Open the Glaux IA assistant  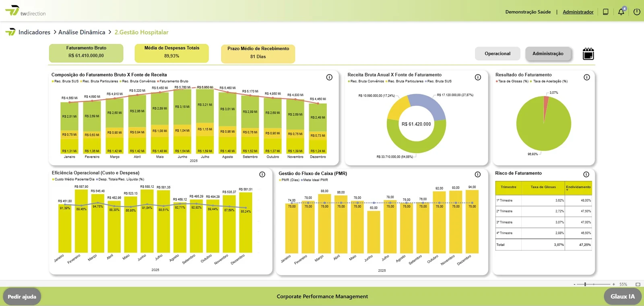[x=623, y=297]
